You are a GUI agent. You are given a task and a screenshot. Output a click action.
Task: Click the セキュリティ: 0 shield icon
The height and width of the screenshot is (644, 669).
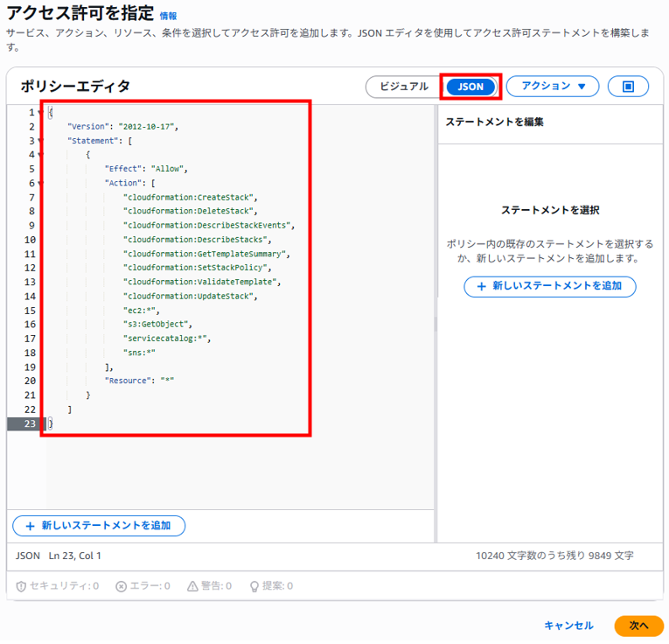(21, 586)
